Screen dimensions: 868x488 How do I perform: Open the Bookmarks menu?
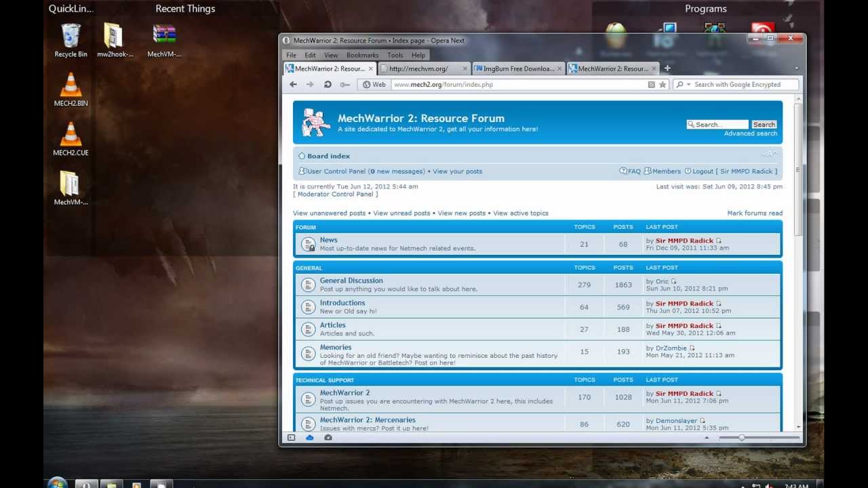[x=362, y=55]
